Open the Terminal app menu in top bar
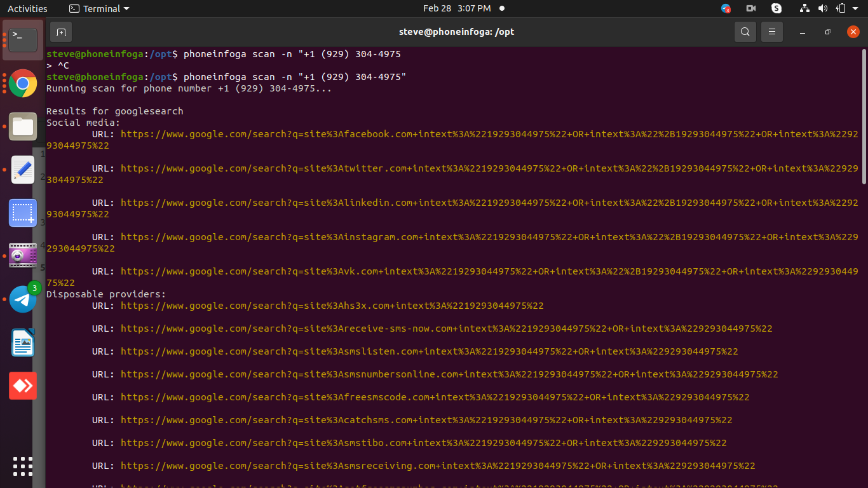Viewport: 868px width, 488px height. click(99, 8)
